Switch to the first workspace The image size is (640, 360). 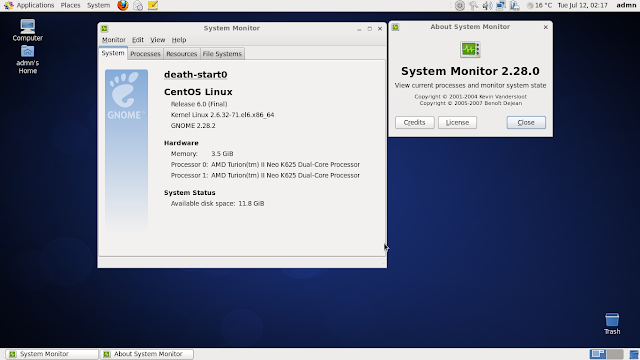coord(598,354)
